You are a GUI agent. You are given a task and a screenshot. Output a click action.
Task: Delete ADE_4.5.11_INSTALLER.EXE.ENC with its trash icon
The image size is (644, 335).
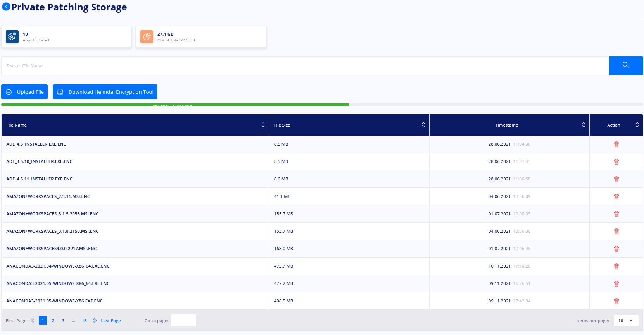click(x=616, y=179)
